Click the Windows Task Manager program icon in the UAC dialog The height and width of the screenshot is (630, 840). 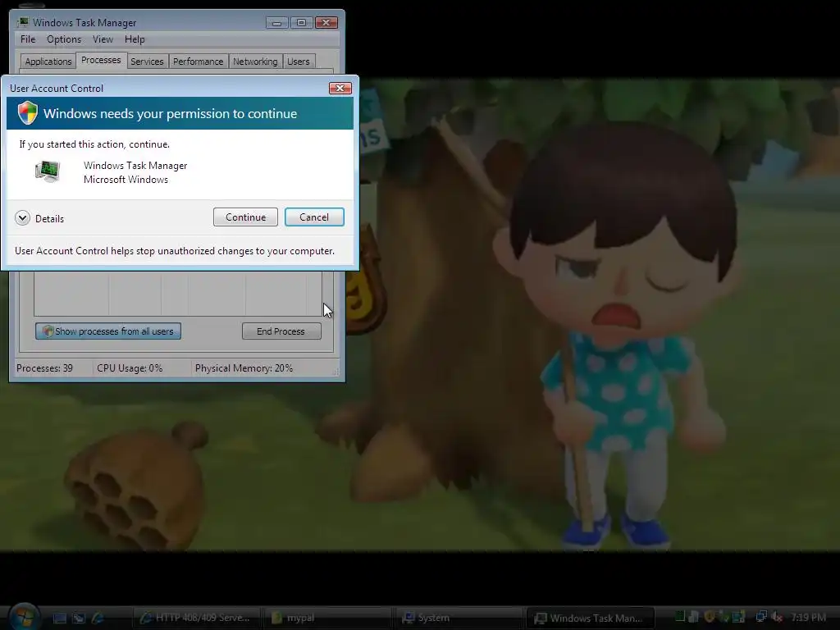48,171
